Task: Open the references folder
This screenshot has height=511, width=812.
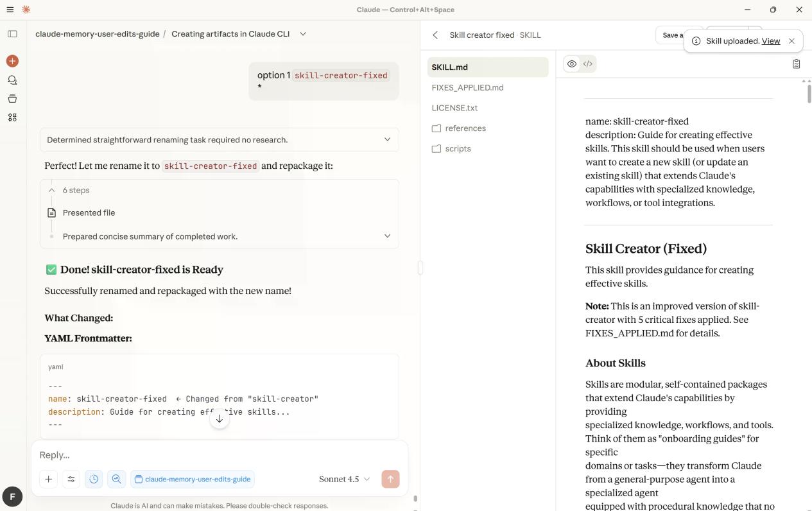Action: pyautogui.click(x=465, y=128)
